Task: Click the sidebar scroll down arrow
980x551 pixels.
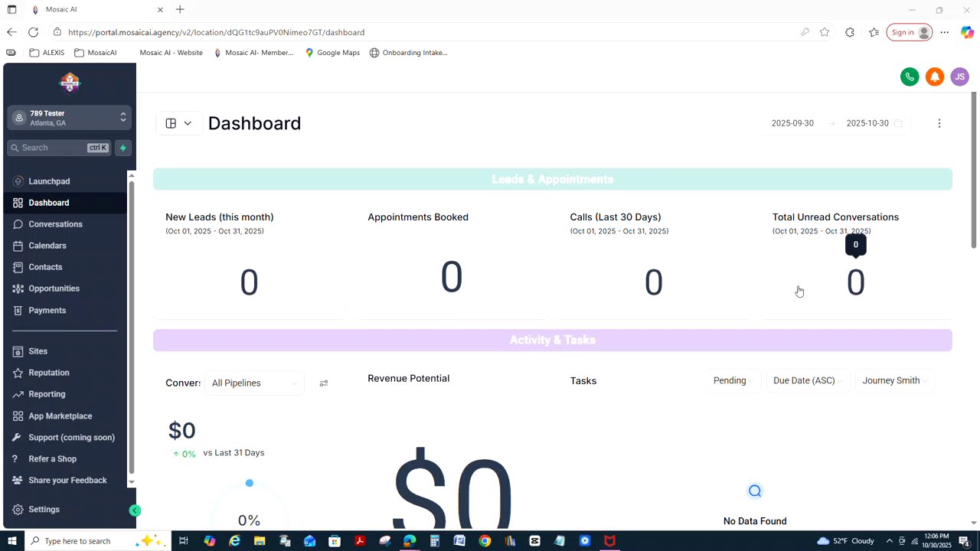Action: [x=132, y=483]
